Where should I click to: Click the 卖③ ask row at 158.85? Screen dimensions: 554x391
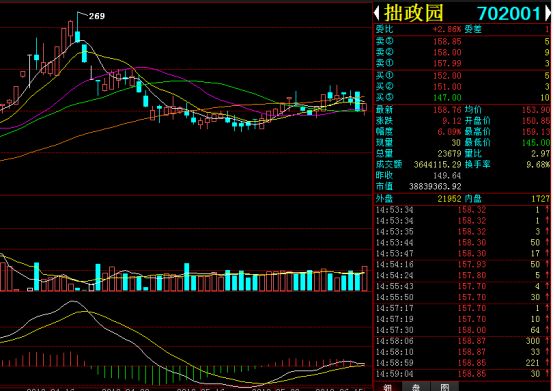click(x=462, y=41)
